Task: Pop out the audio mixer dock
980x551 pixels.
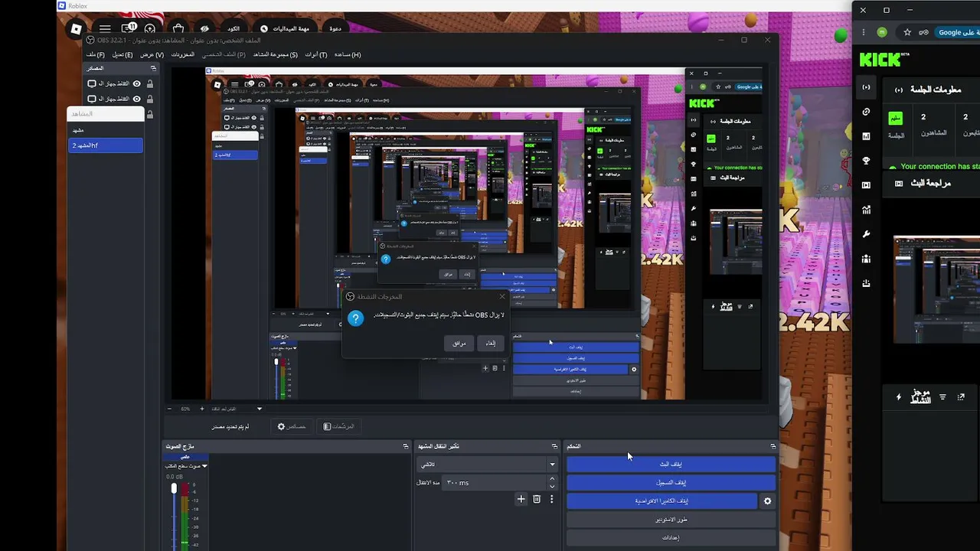Action: tap(406, 446)
